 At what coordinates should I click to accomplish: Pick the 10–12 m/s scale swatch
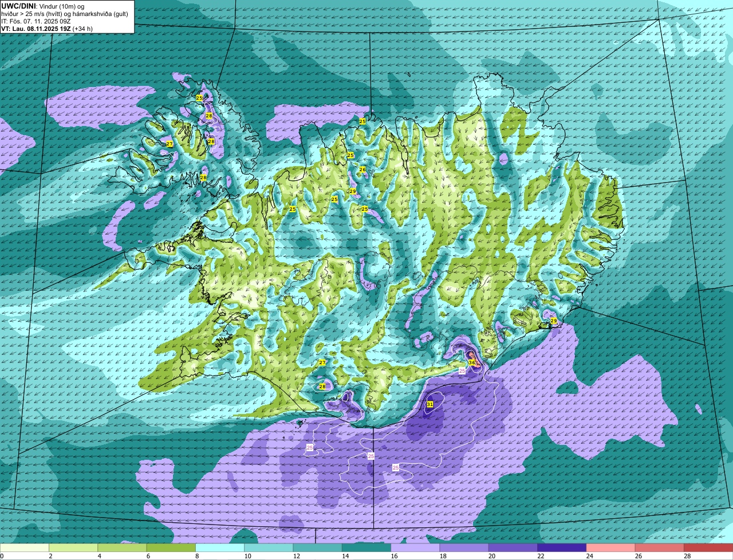[x=269, y=548]
